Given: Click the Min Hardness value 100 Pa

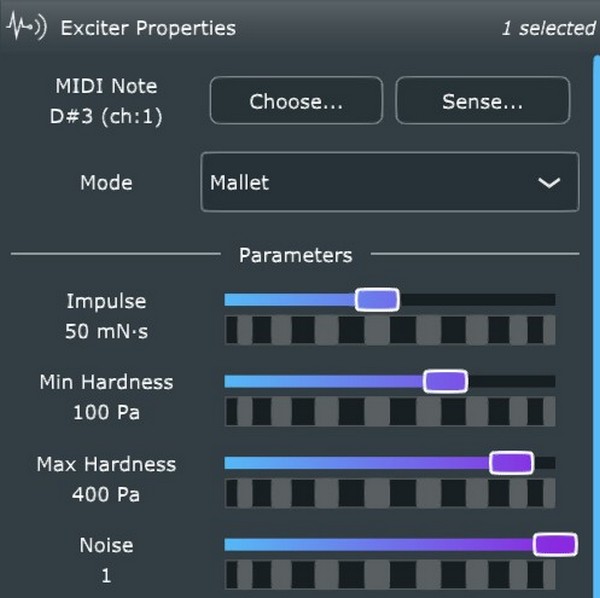Looking at the screenshot, I should pyautogui.click(x=106, y=412).
